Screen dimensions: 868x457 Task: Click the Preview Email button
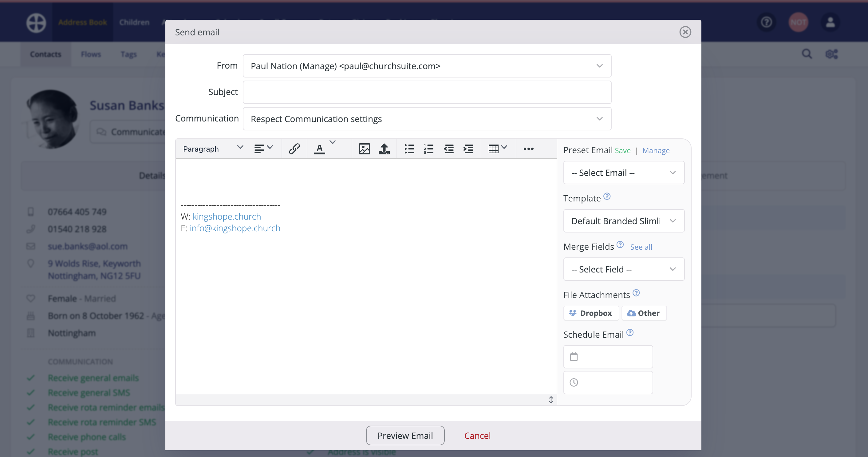(405, 435)
